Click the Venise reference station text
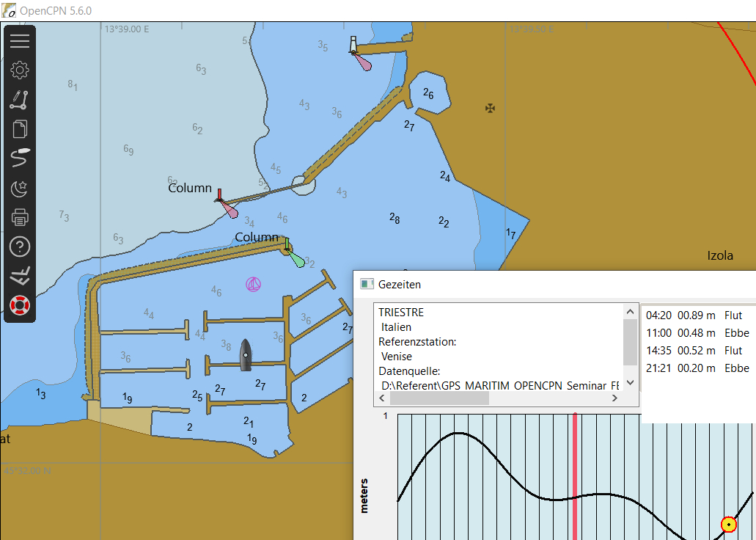This screenshot has height=540, width=756. pyautogui.click(x=396, y=357)
